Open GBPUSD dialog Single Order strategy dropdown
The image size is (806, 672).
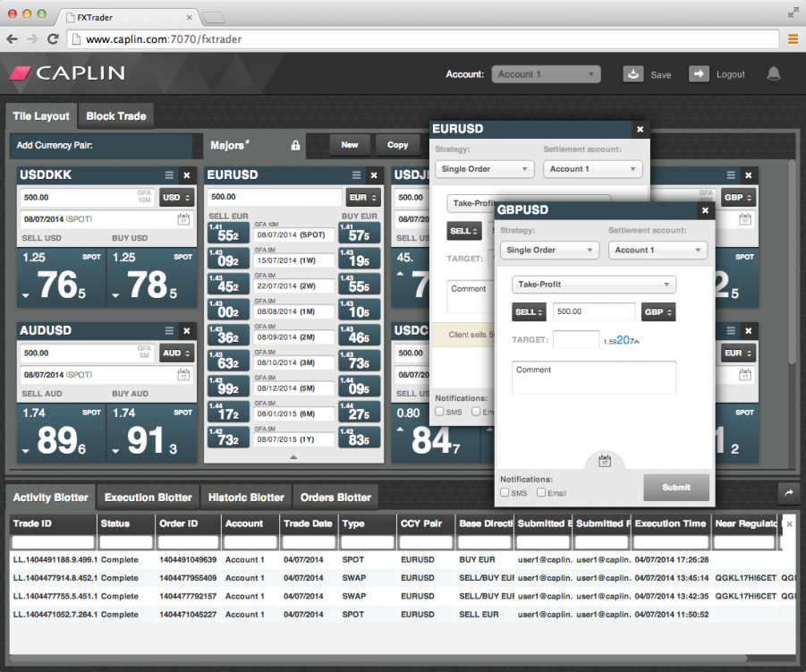[549, 251]
